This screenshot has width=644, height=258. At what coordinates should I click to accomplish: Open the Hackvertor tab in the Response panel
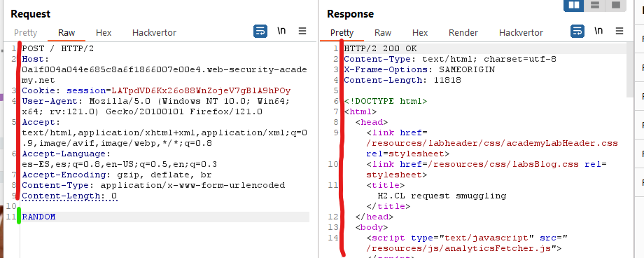pyautogui.click(x=521, y=32)
